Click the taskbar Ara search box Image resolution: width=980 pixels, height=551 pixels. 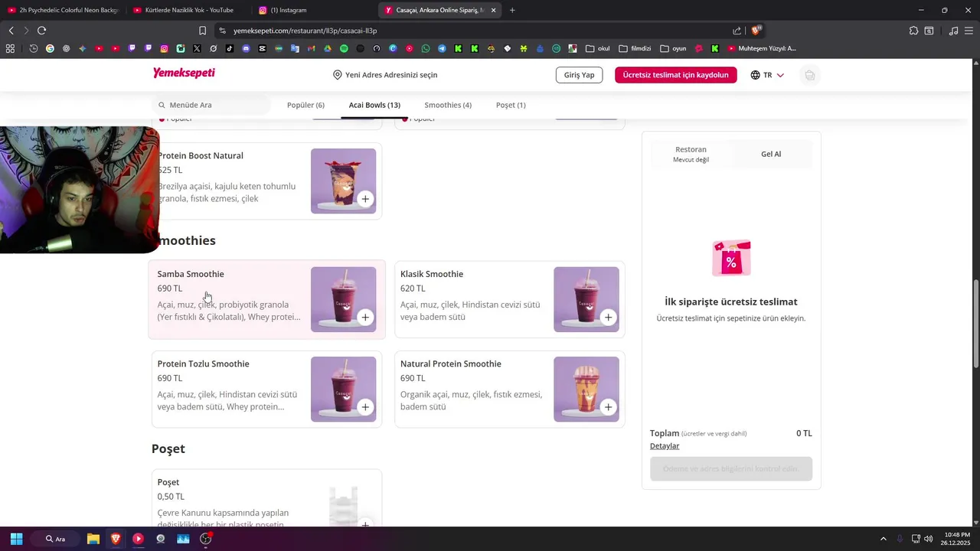tap(55, 539)
